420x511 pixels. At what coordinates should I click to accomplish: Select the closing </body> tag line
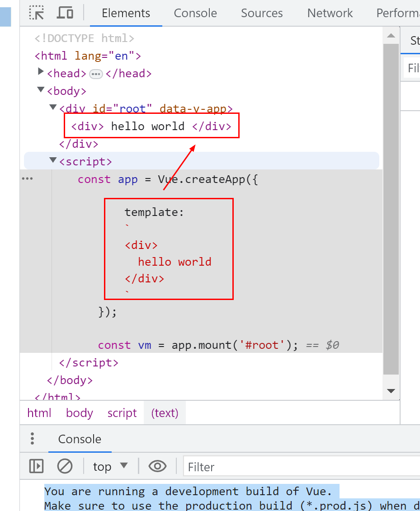click(x=70, y=380)
